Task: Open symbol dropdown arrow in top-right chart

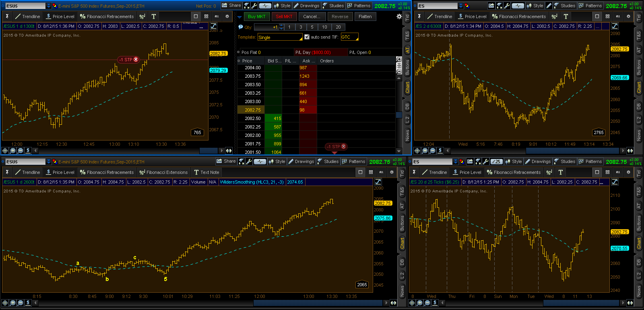Action: pyautogui.click(x=461, y=6)
